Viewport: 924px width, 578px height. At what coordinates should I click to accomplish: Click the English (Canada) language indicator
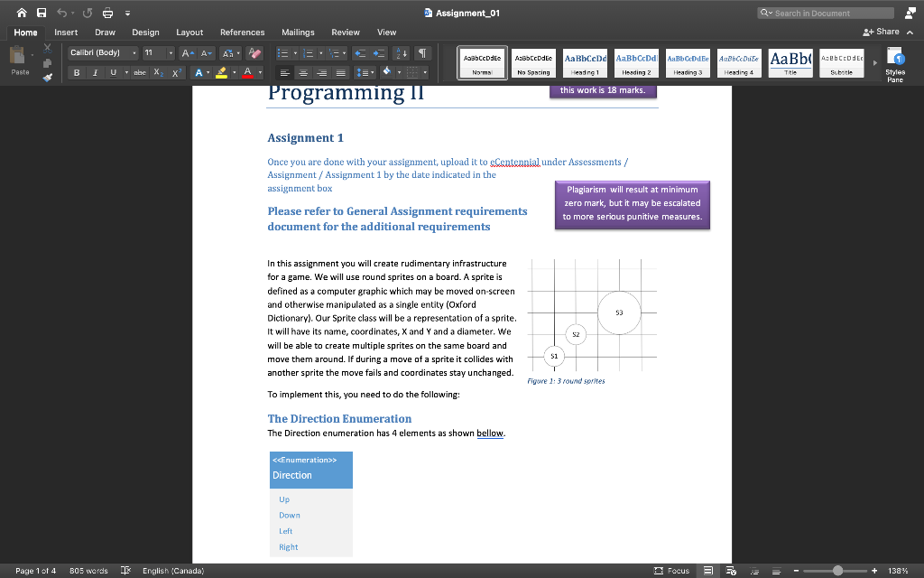click(173, 571)
